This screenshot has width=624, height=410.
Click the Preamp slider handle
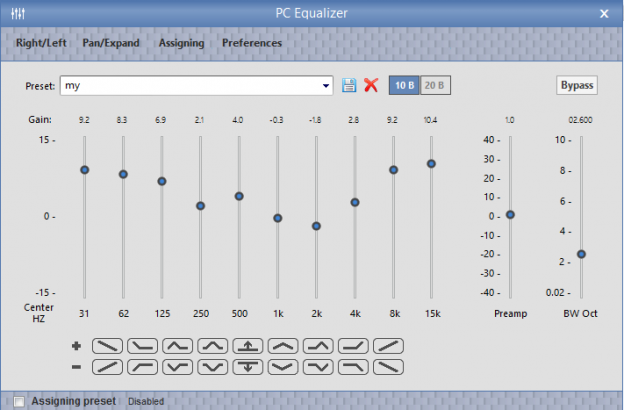coord(510,214)
